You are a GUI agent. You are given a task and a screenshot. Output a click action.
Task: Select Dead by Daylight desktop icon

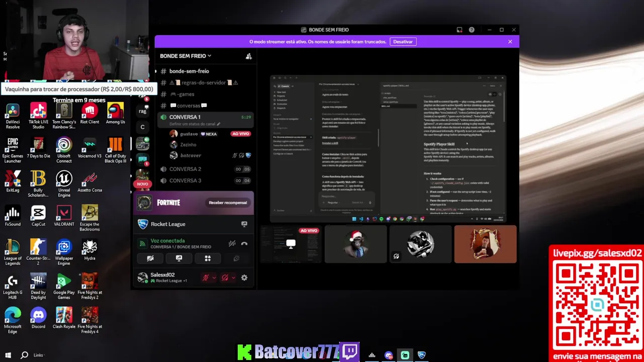click(38, 287)
